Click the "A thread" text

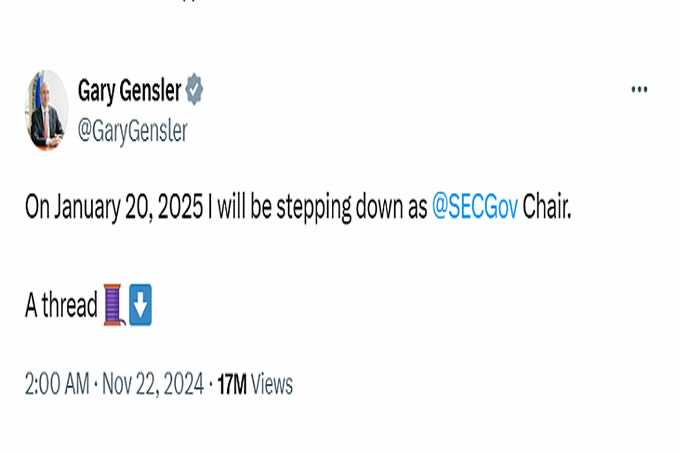(x=61, y=306)
